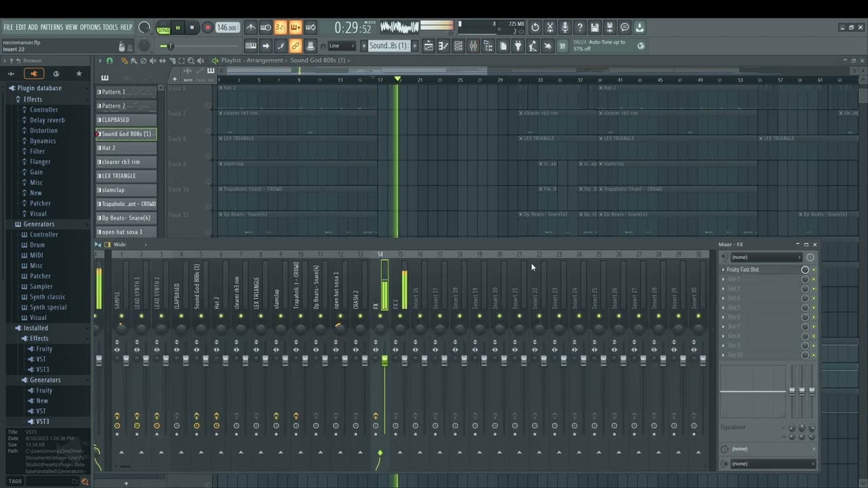The height and width of the screenshot is (488, 868).
Task: Open the VIEW menu
Action: (x=71, y=28)
